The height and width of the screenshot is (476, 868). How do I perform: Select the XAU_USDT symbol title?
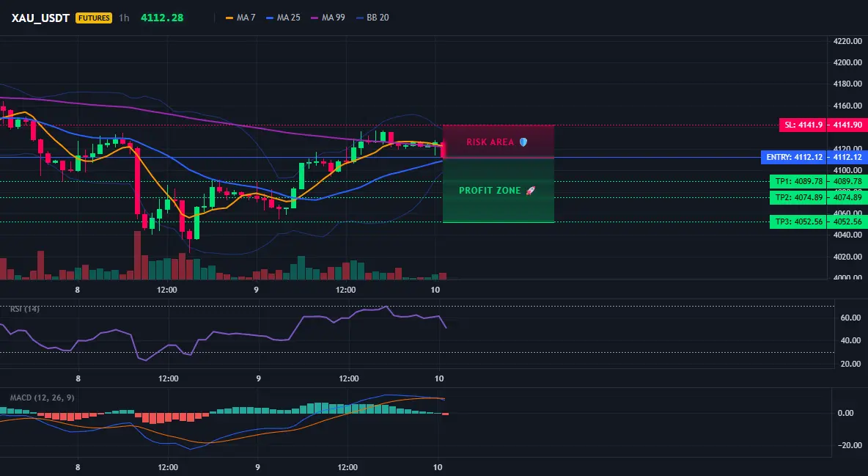tap(40, 18)
